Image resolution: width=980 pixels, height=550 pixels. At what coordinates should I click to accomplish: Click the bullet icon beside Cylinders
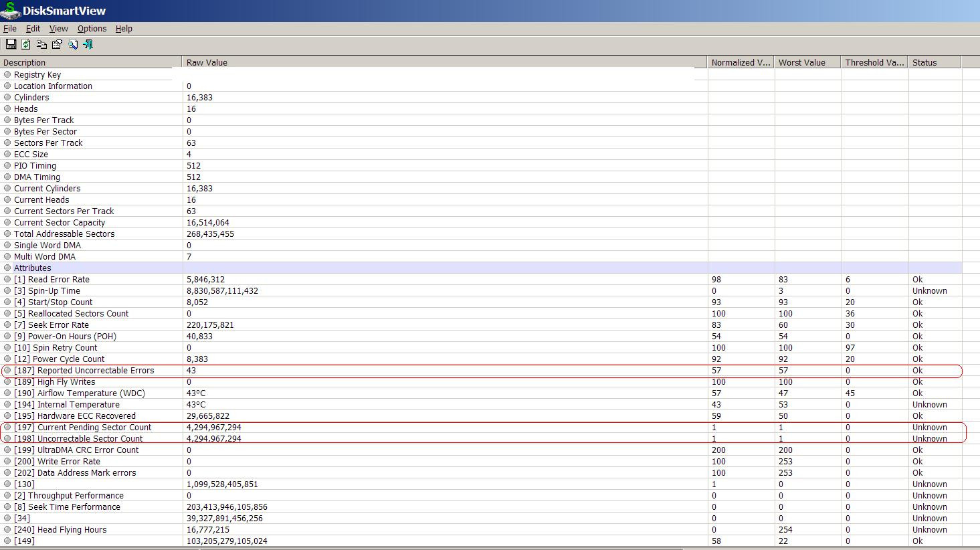7,97
